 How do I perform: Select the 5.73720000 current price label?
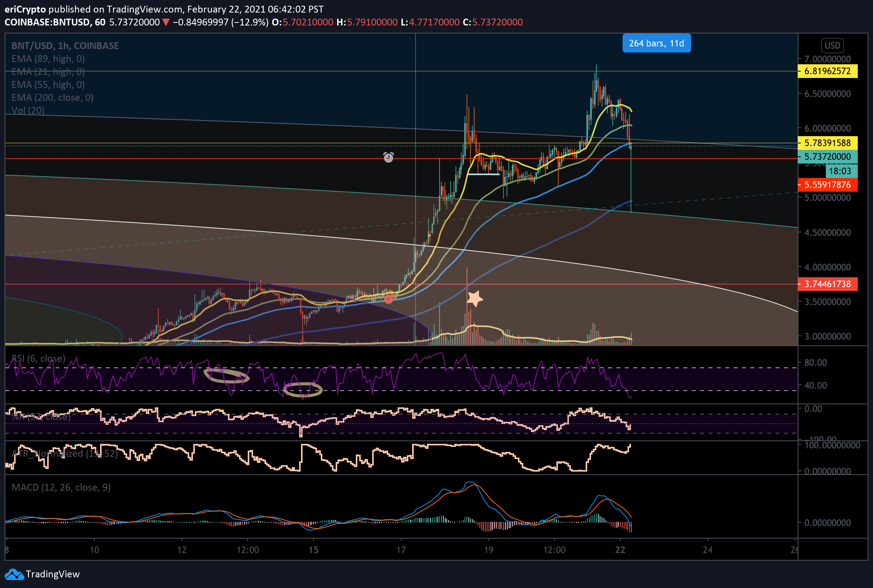827,157
